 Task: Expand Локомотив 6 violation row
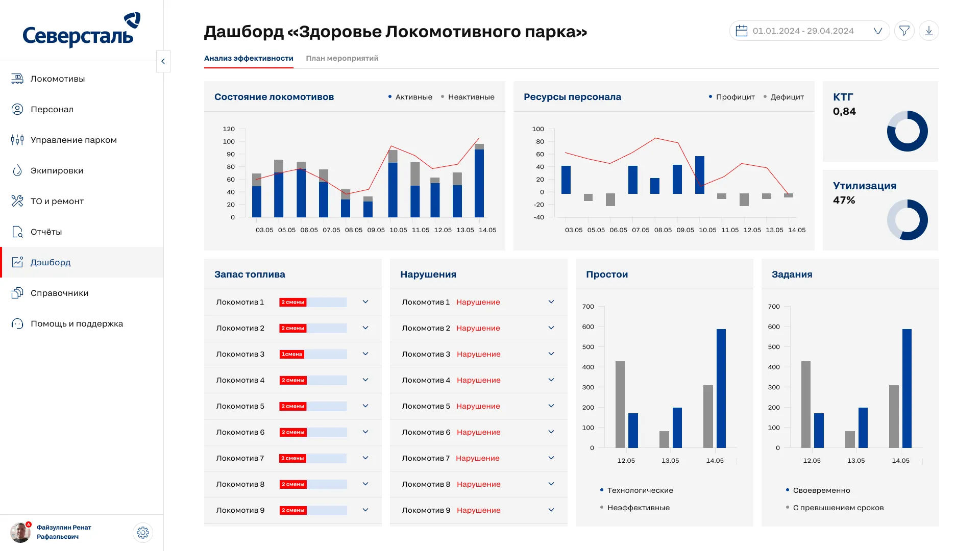(551, 432)
